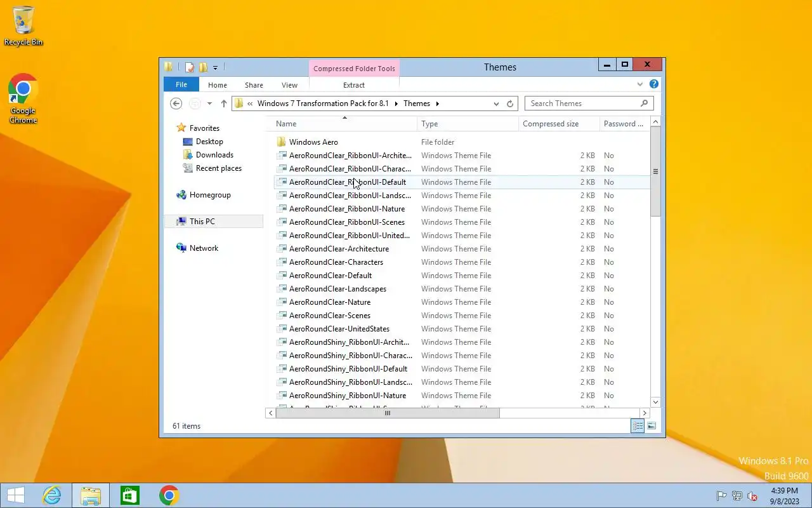This screenshot has height=508, width=812.
Task: Select file AeroRoundClear-UnitedStates
Action: tap(339, 329)
